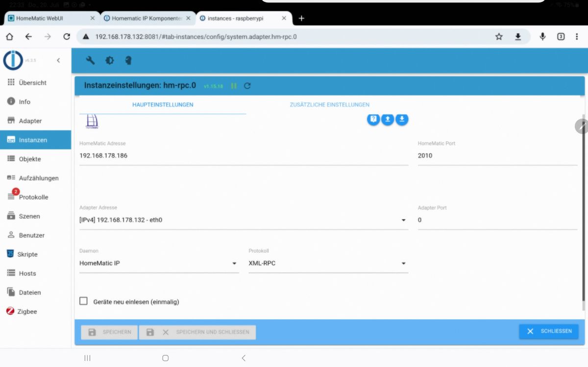Screen dimensions: 588x367
Task: Bookmark this page with the star
Action: pyautogui.click(x=499, y=37)
